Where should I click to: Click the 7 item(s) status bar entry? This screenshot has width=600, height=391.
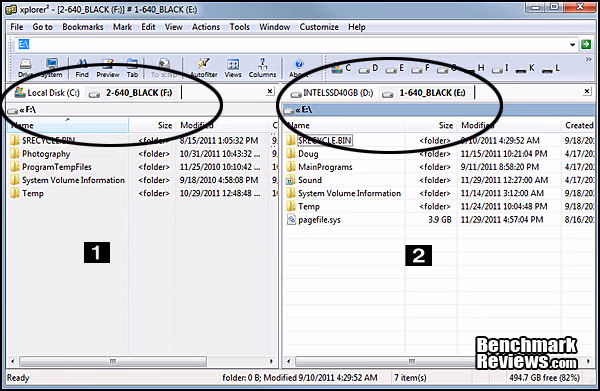pyautogui.click(x=410, y=378)
